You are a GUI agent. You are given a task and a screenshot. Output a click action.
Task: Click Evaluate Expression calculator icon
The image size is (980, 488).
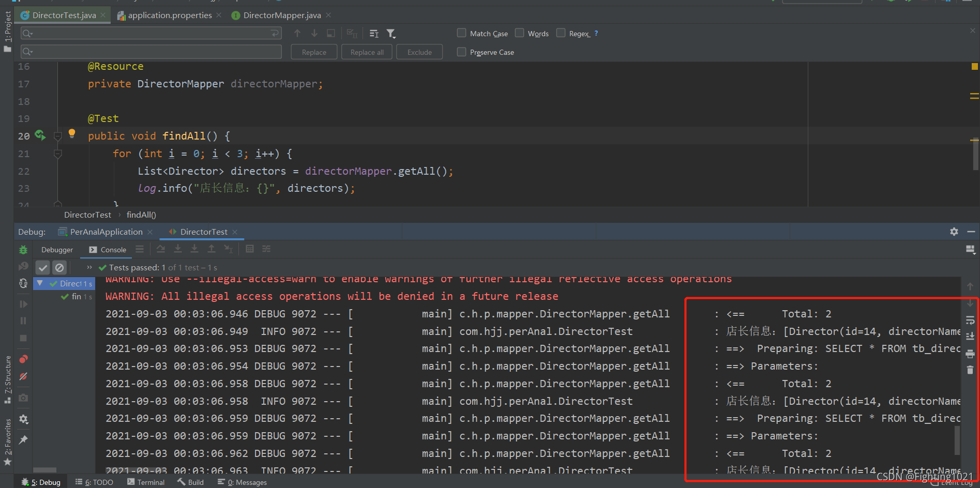[250, 249]
